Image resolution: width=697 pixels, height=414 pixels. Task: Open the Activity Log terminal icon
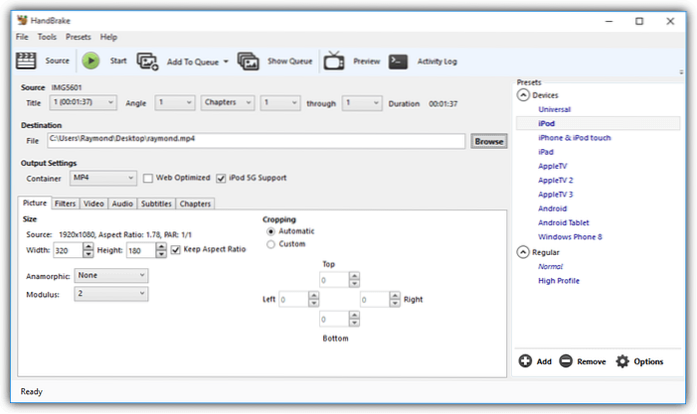[398, 61]
